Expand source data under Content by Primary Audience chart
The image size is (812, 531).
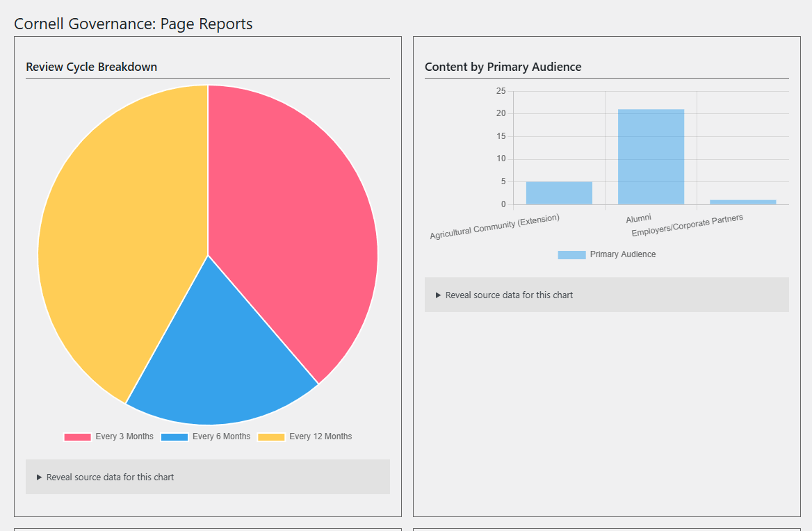point(606,295)
